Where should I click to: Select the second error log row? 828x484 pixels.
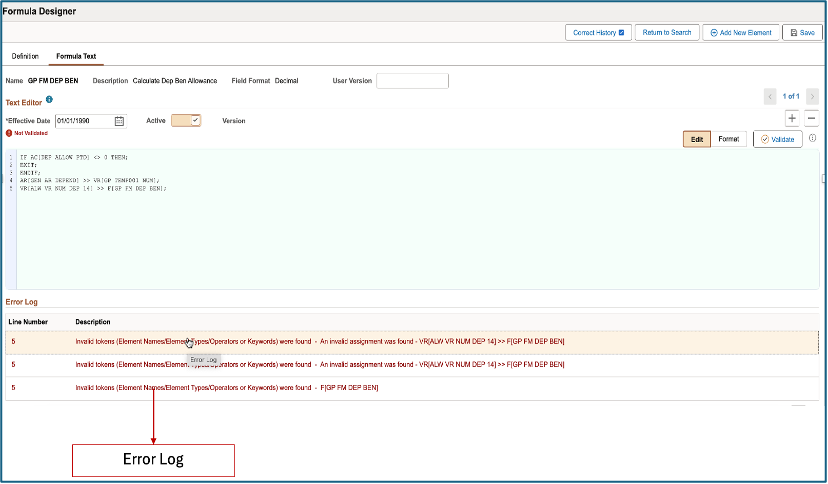(412, 365)
